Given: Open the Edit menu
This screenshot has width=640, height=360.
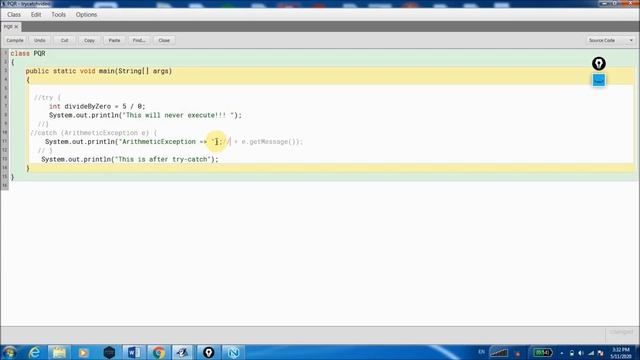Looking at the screenshot, I should click(x=36, y=15).
